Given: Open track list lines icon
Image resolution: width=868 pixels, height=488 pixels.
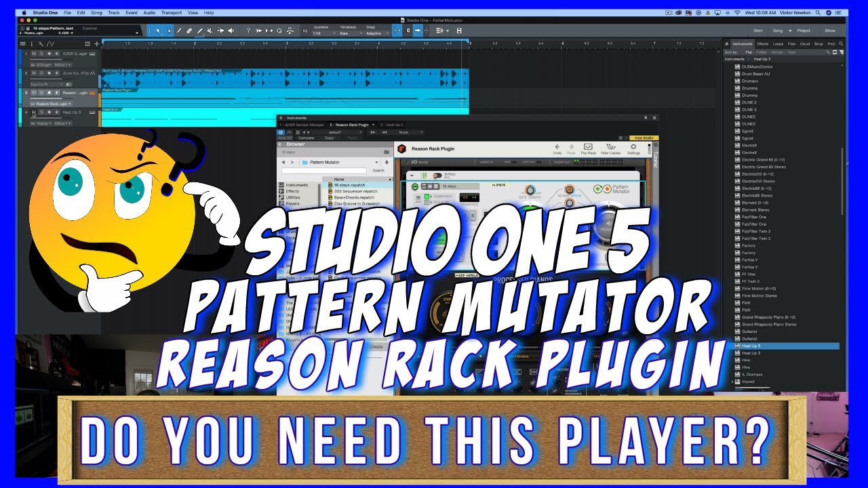Looking at the screenshot, I should coord(22,44).
